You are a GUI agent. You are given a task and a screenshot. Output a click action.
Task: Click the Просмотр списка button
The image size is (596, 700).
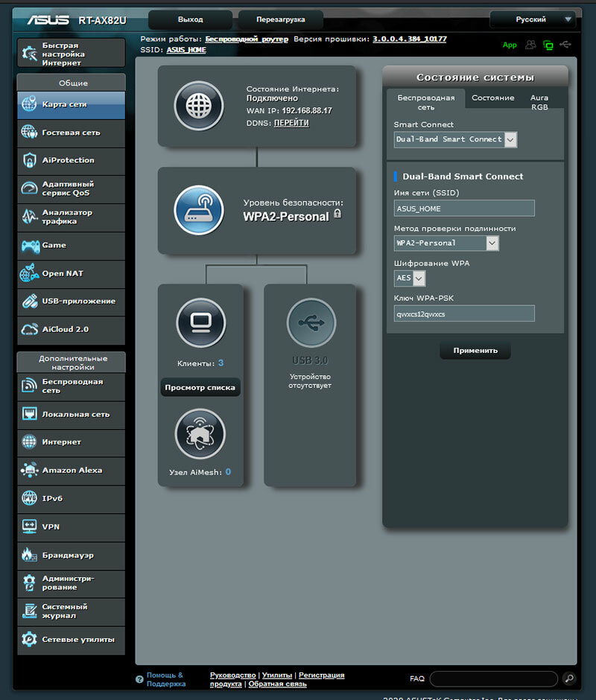tap(200, 387)
